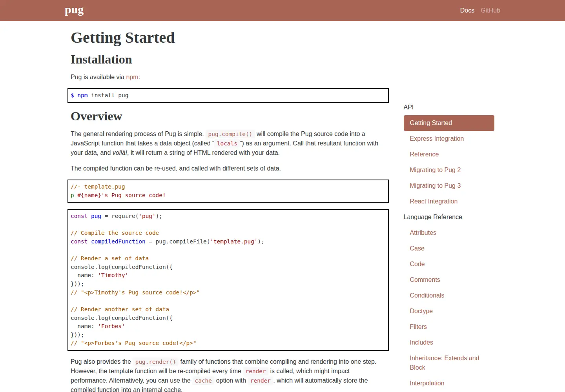
Task: Open the Docs navigation link
Action: coord(467,11)
